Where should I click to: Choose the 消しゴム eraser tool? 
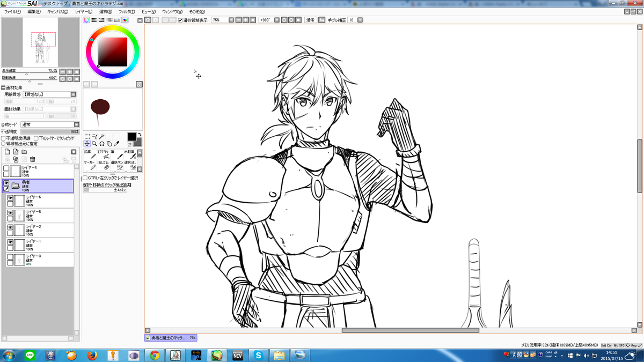[x=103, y=165]
